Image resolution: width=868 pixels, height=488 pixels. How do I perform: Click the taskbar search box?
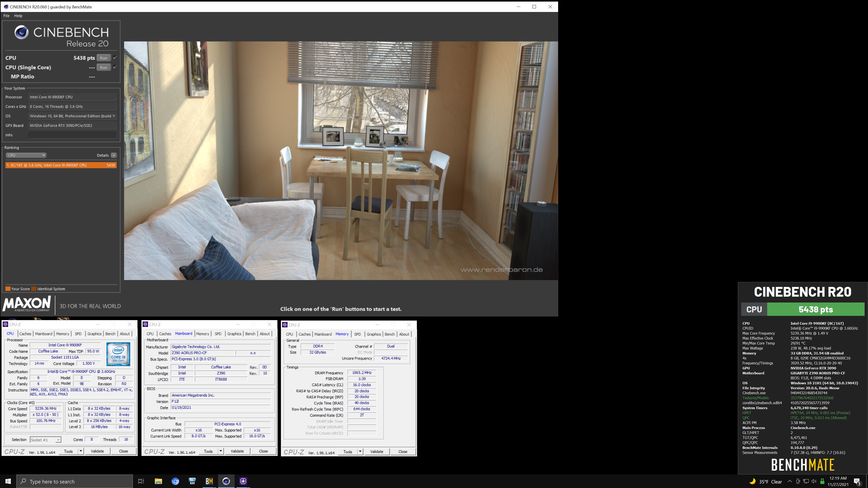(x=75, y=482)
